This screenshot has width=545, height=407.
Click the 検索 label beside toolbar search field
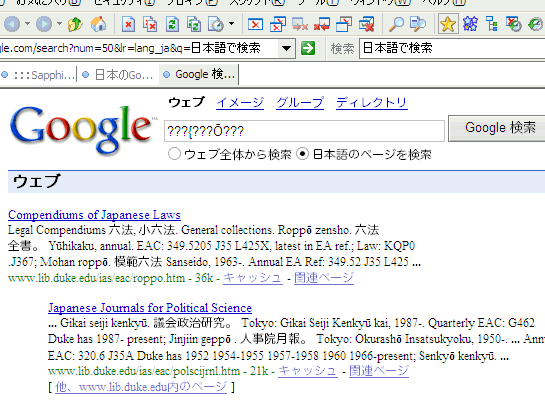pyautogui.click(x=342, y=49)
